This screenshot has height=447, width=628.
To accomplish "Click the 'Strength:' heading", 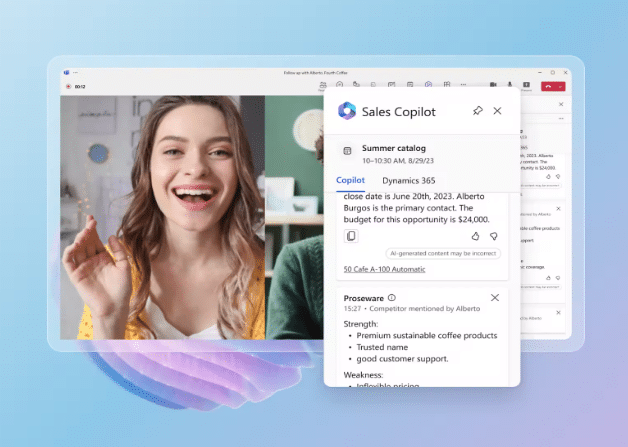I will pyautogui.click(x=361, y=324).
